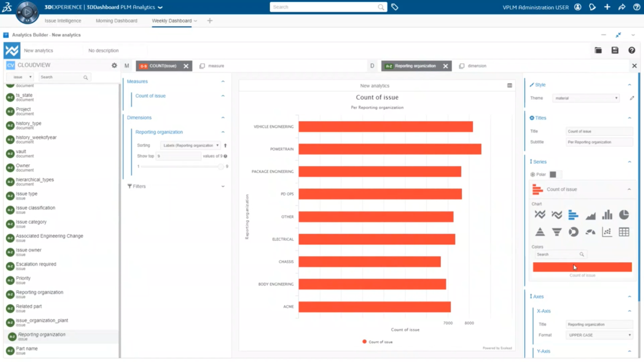Select the Issue owner field
The height and width of the screenshot is (362, 644).
[61, 252]
